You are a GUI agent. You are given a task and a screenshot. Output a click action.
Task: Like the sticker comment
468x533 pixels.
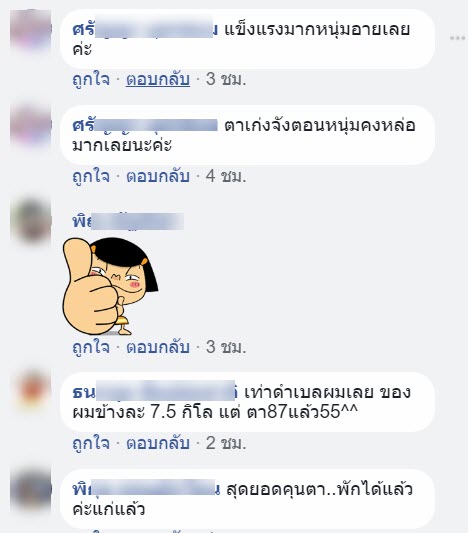(x=91, y=347)
